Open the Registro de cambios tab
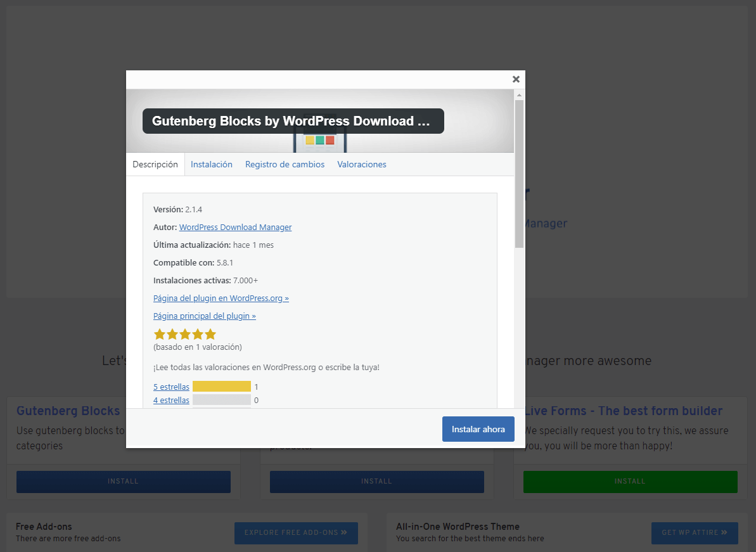 click(x=285, y=164)
